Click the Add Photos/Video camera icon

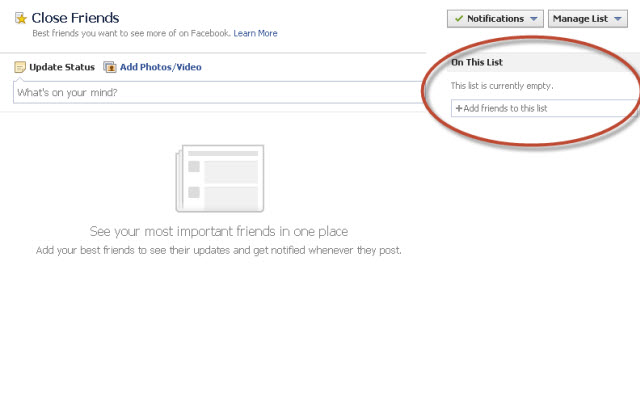coord(110,67)
